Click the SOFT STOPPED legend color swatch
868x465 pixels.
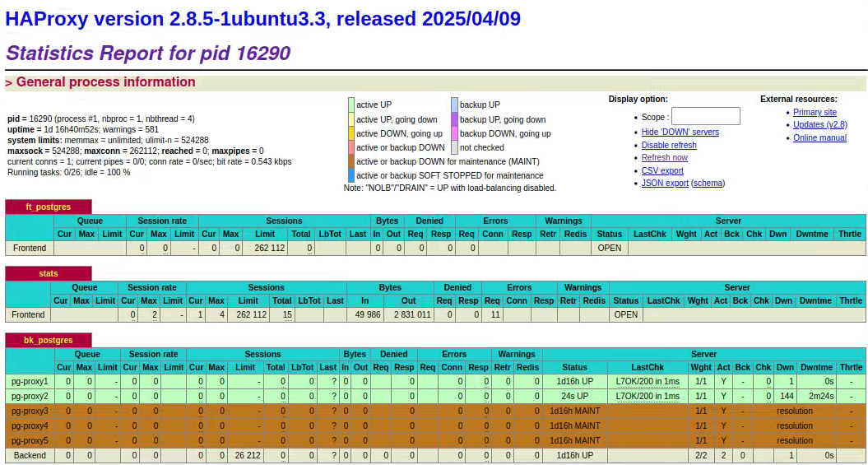pyautogui.click(x=351, y=175)
